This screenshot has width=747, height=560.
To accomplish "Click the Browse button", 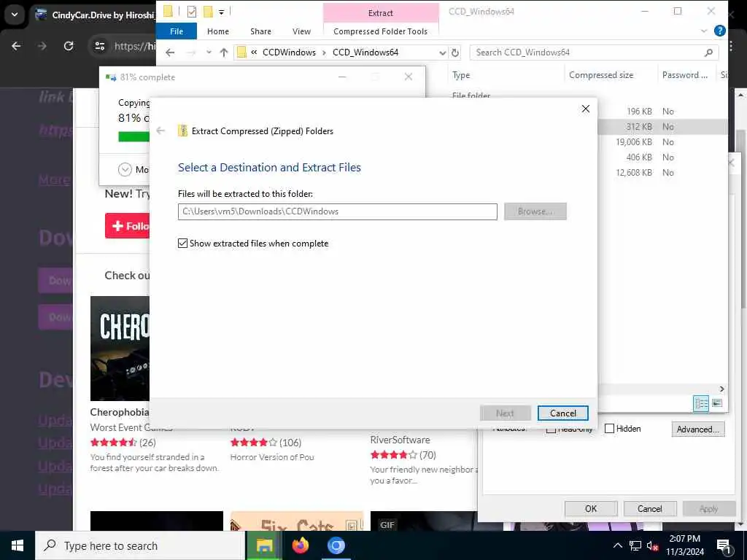I will pyautogui.click(x=535, y=211).
